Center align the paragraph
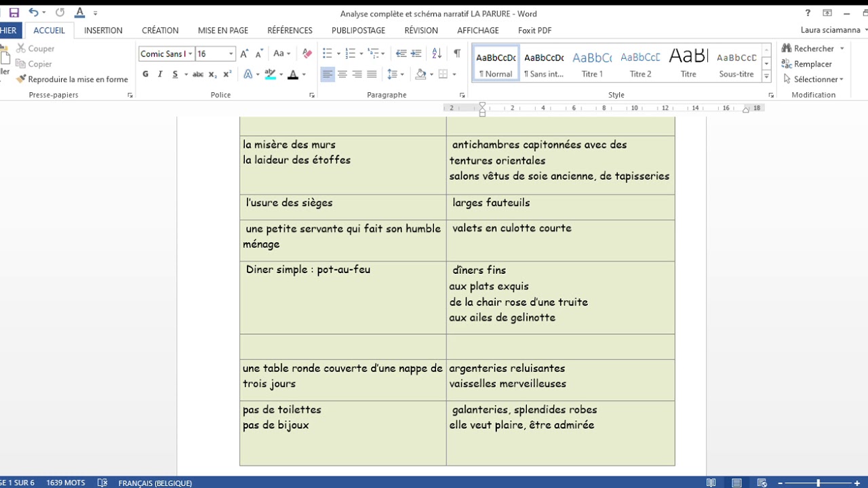The image size is (868, 488). point(342,75)
